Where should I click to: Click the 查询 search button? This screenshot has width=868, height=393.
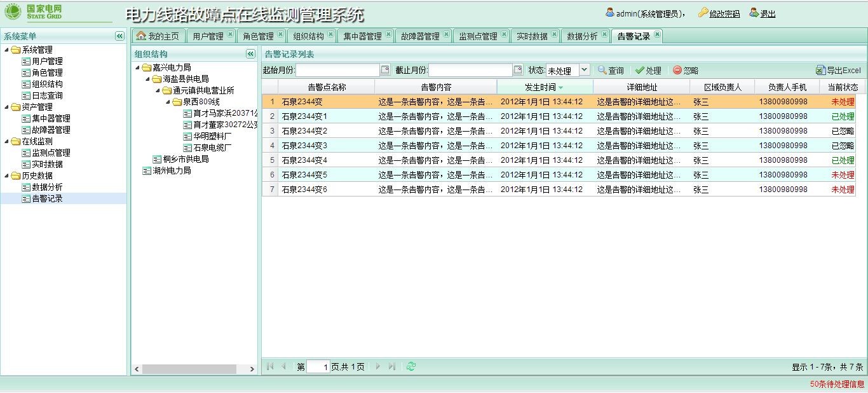[x=611, y=71]
